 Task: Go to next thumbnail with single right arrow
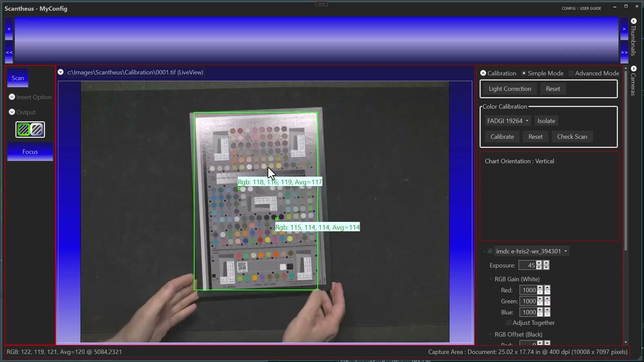[x=624, y=29]
